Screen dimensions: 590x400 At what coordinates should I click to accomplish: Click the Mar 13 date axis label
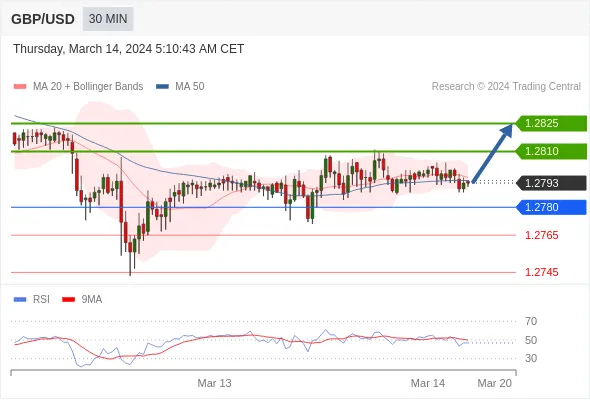(x=214, y=383)
